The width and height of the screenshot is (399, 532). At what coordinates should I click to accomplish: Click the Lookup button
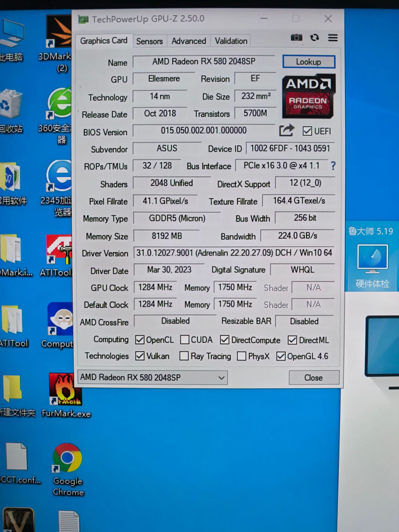point(309,62)
